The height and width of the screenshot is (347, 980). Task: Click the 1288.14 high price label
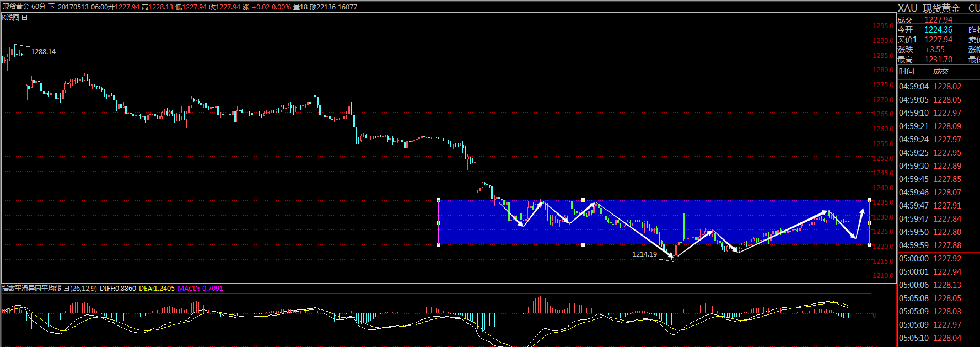tap(43, 52)
